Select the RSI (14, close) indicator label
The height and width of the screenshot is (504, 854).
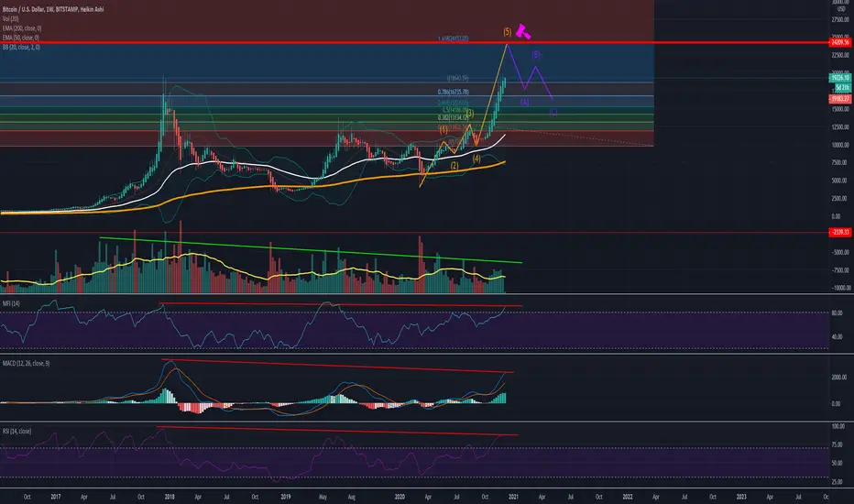tap(16, 431)
